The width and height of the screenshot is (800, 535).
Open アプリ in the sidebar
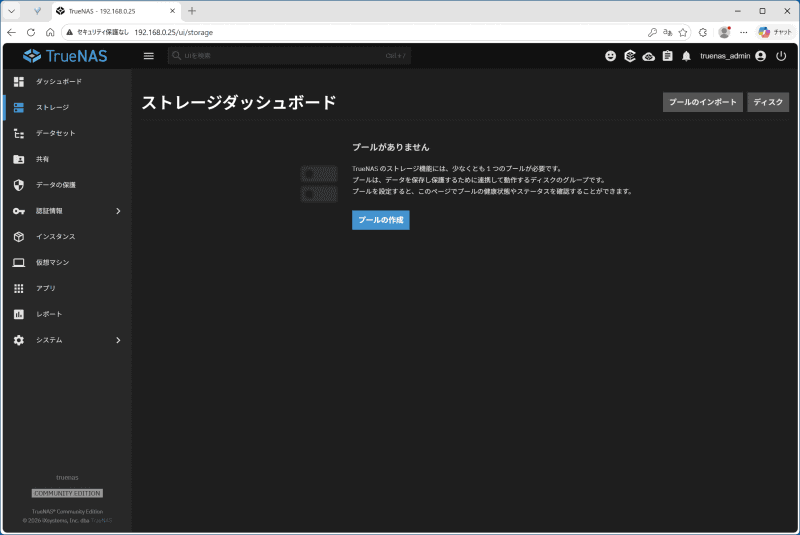[67, 289]
